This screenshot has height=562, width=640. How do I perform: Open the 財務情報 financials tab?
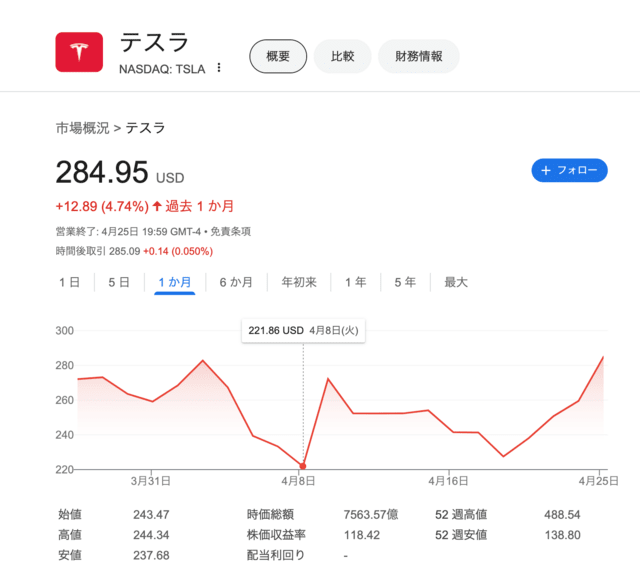pos(419,56)
